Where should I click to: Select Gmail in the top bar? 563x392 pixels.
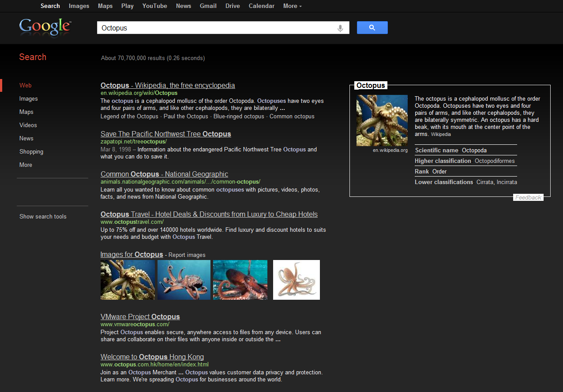208,6
